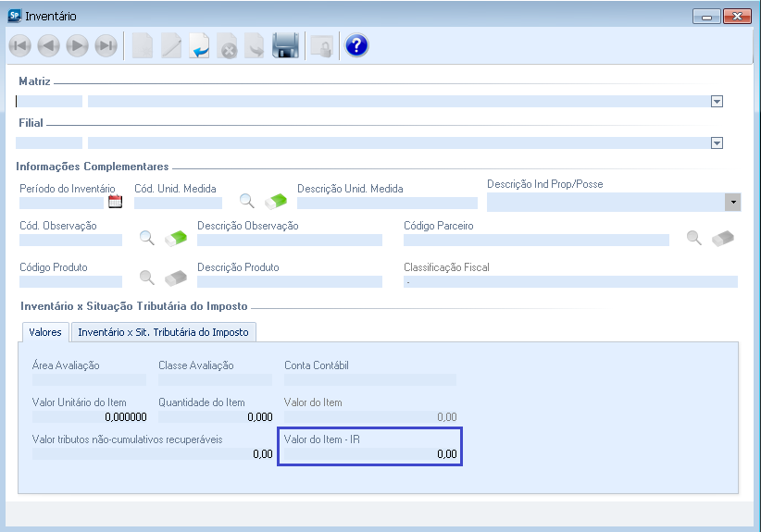Select the Valores tab
The image size is (761, 532).
[45, 332]
